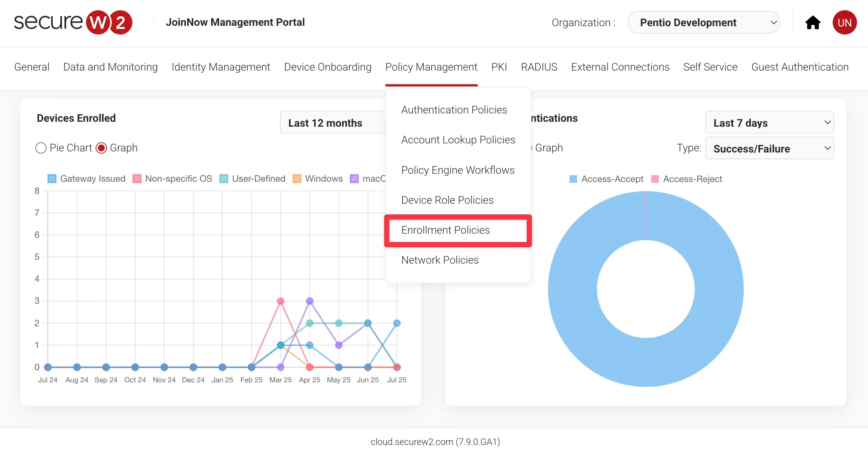Screen dimensions: 868x451
Task: Open the Success/Failure type dropdown
Action: click(x=769, y=148)
